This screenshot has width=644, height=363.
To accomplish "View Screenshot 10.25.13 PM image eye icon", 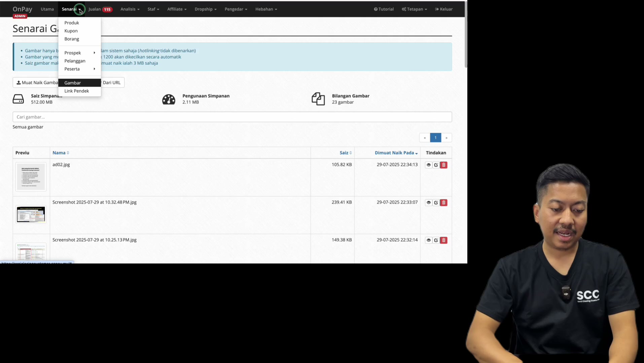I will 428,240.
